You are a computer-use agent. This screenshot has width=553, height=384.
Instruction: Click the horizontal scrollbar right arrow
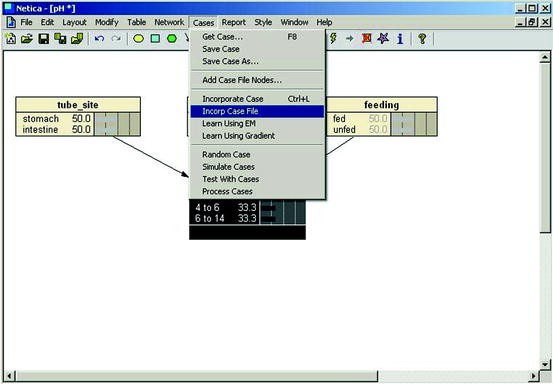(534, 376)
